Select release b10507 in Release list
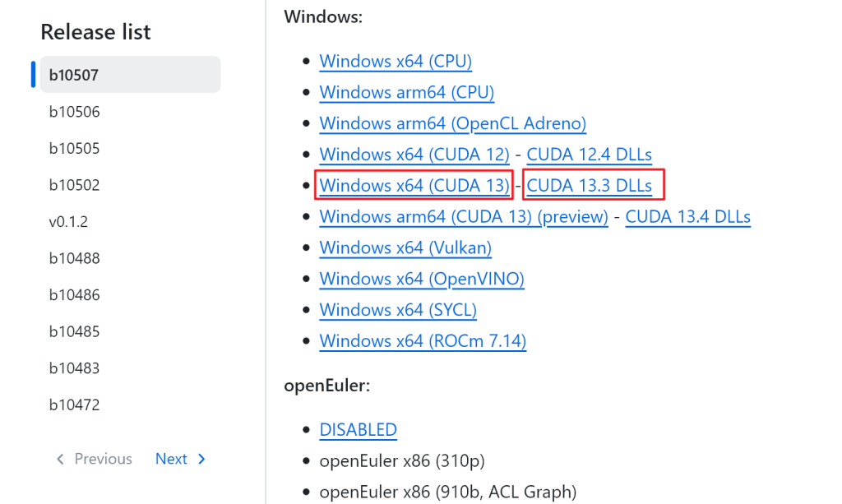Image resolution: width=842 pixels, height=504 pixels. pyautogui.click(x=130, y=75)
